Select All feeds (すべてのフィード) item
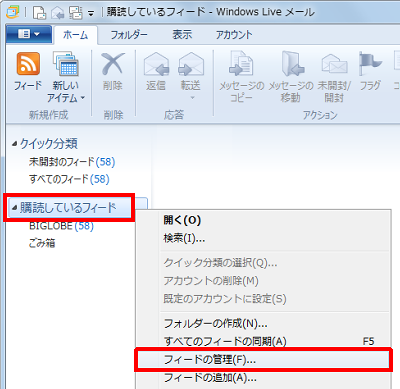This screenshot has height=389, width=400. click(69, 179)
